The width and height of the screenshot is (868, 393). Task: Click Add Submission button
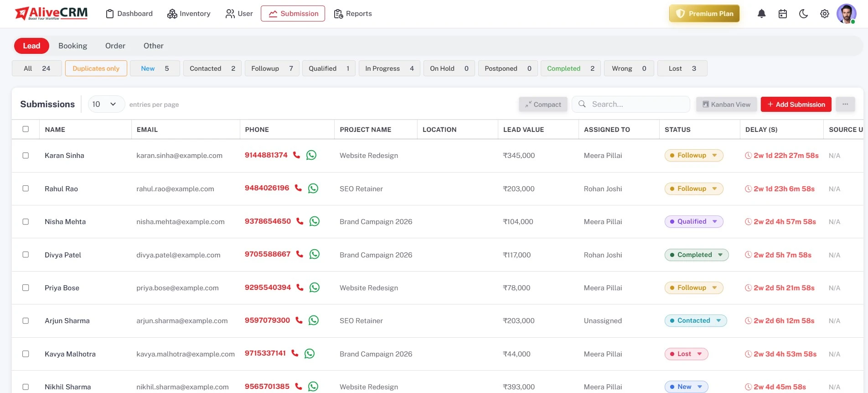pyautogui.click(x=796, y=104)
